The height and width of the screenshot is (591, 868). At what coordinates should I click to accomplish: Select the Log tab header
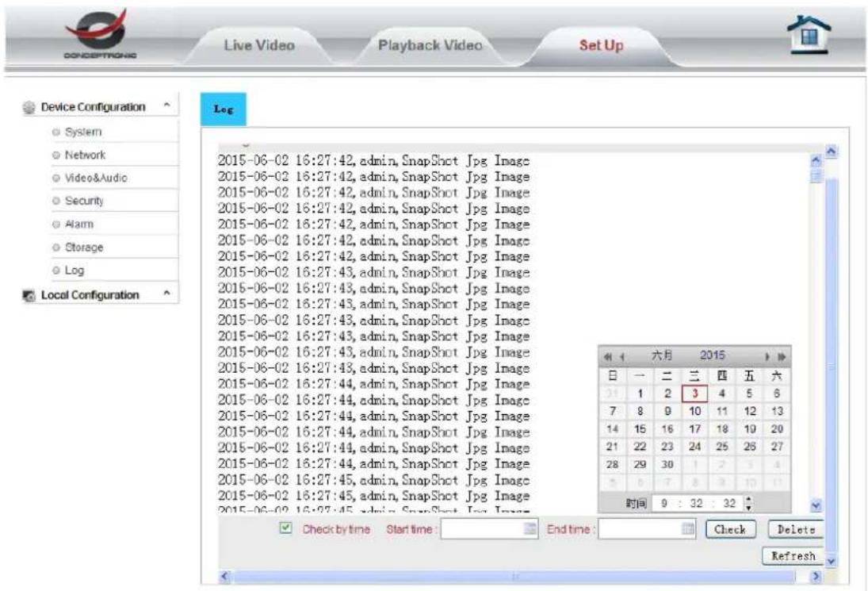(223, 109)
